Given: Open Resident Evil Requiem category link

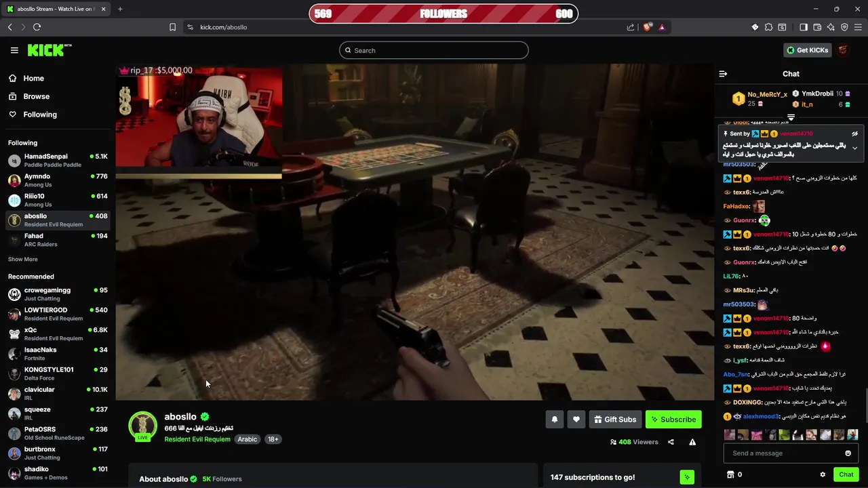Looking at the screenshot, I should [x=197, y=439].
